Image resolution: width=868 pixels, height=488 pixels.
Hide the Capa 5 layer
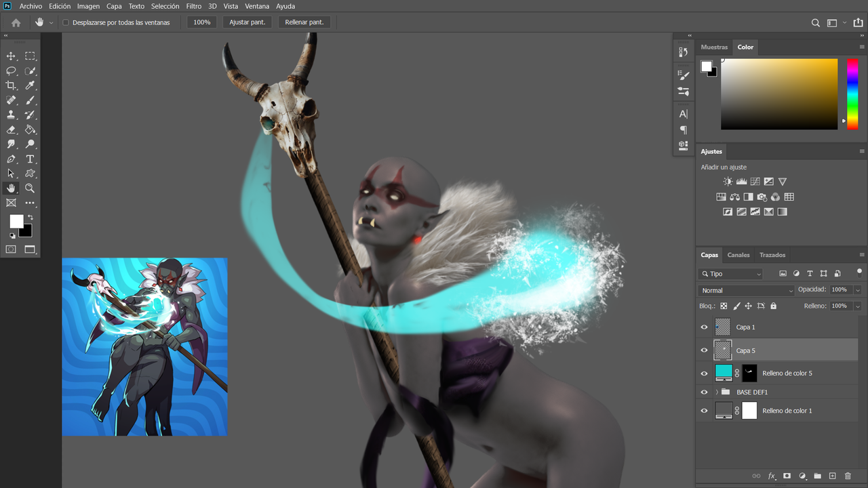(704, 350)
